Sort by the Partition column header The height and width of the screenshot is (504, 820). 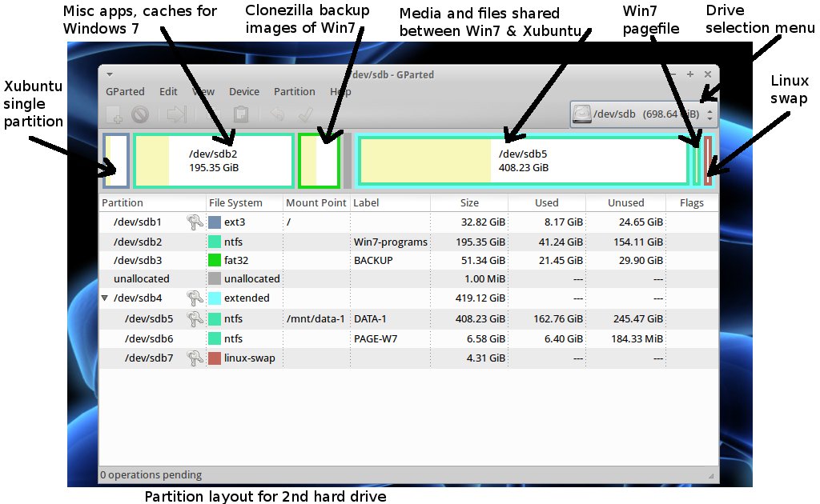tap(152, 202)
